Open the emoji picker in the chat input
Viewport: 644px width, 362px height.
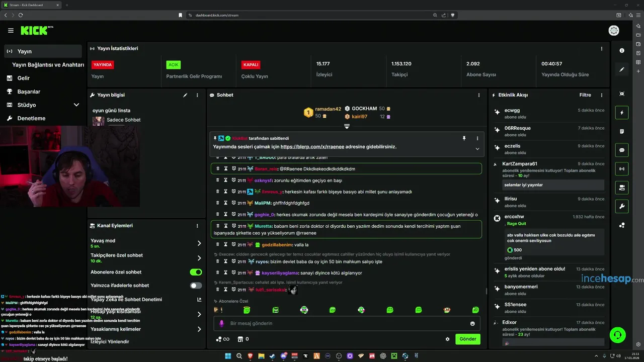coord(472,323)
